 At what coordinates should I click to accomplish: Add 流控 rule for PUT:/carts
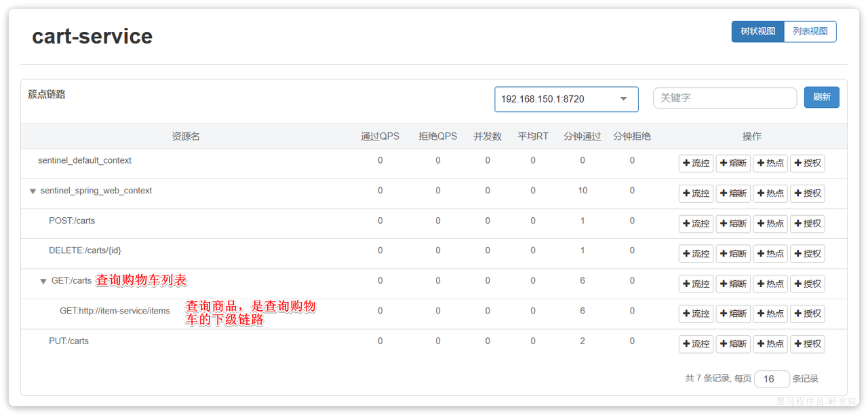pos(696,344)
